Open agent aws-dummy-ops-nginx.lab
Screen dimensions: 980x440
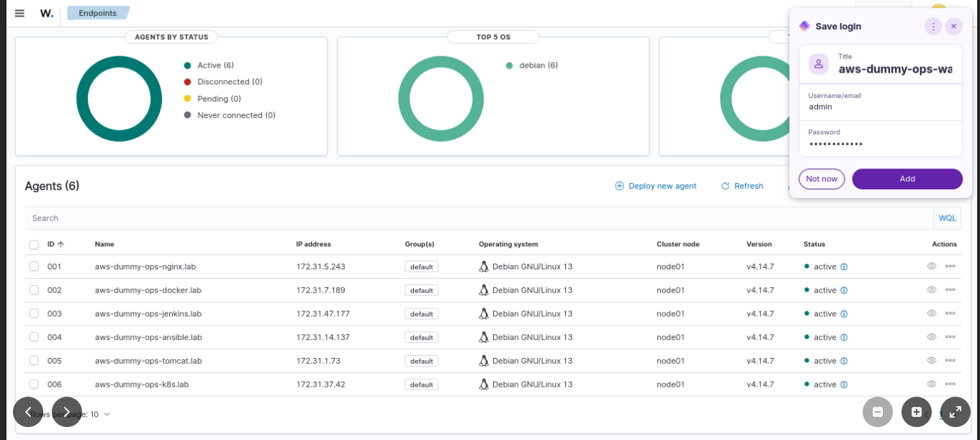[x=145, y=266]
